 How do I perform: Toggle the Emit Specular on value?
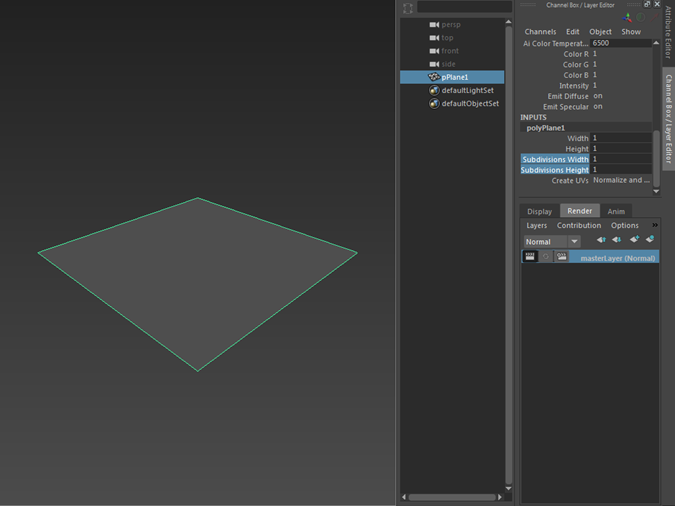click(x=598, y=106)
